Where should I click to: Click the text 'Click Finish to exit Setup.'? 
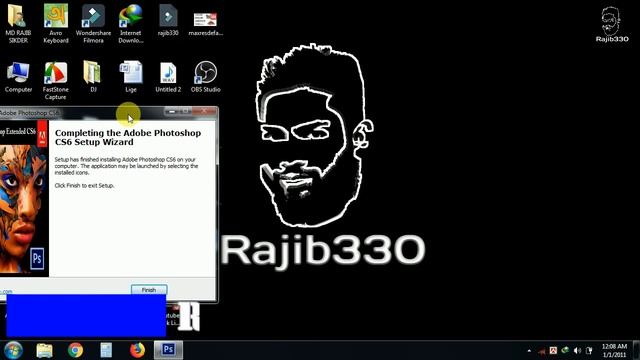click(84, 185)
